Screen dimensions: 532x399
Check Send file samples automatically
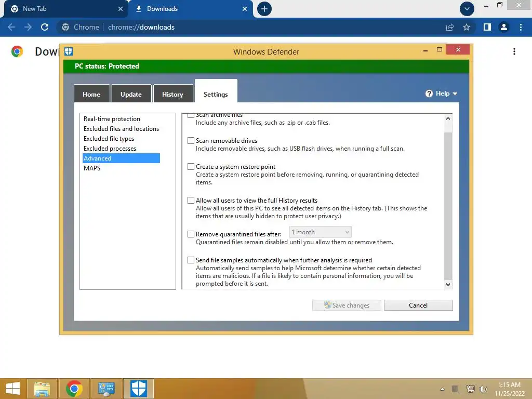pos(191,260)
